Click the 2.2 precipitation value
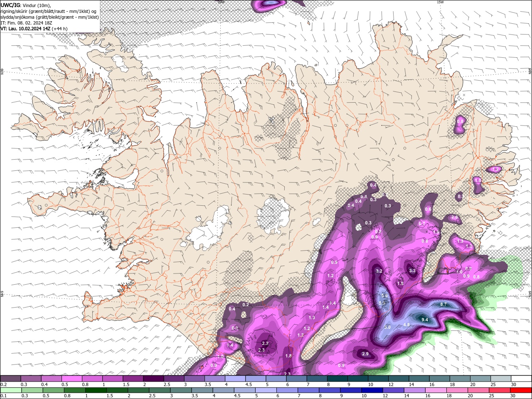The width and height of the screenshot is (532, 399). coord(265,343)
